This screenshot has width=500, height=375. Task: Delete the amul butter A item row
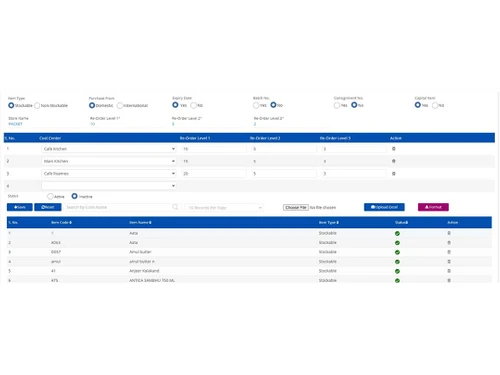(x=449, y=262)
